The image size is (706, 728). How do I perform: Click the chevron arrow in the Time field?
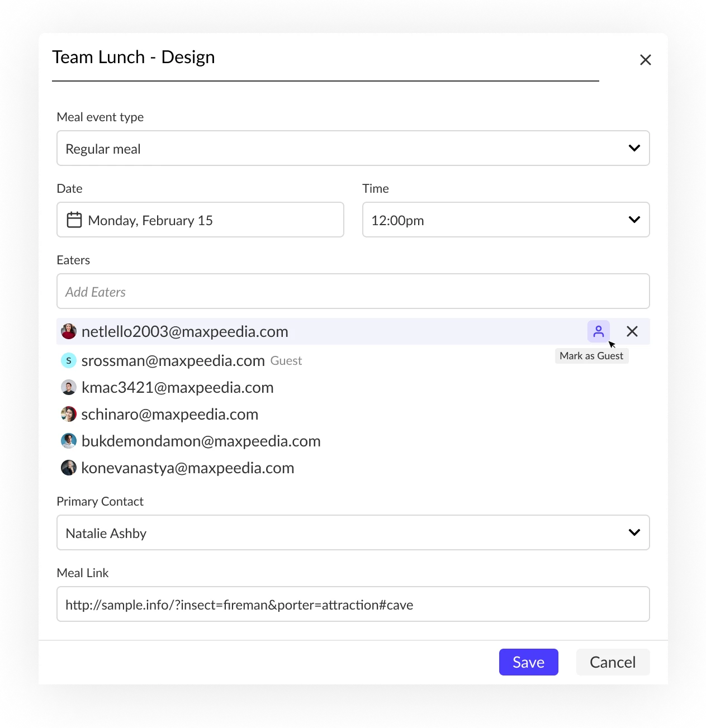634,220
